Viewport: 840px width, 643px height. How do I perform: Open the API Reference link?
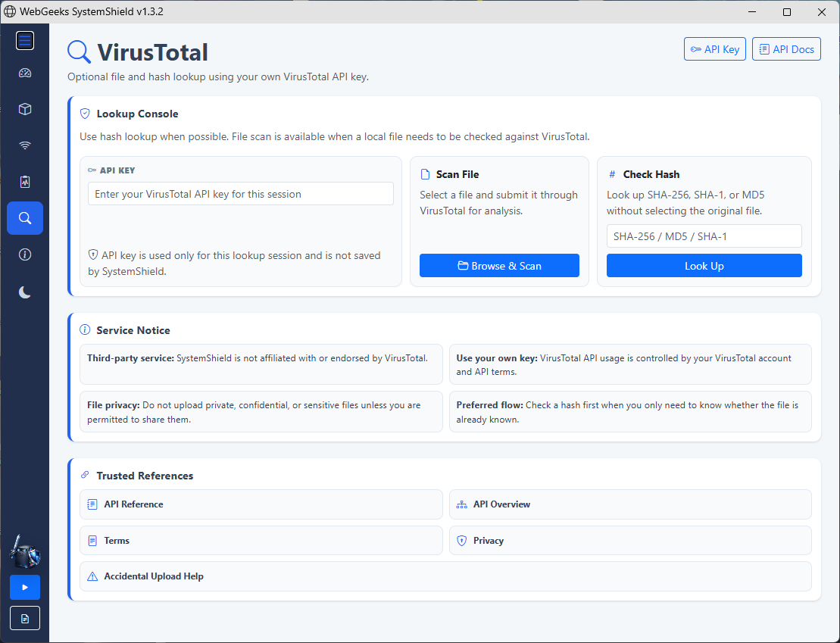click(261, 504)
